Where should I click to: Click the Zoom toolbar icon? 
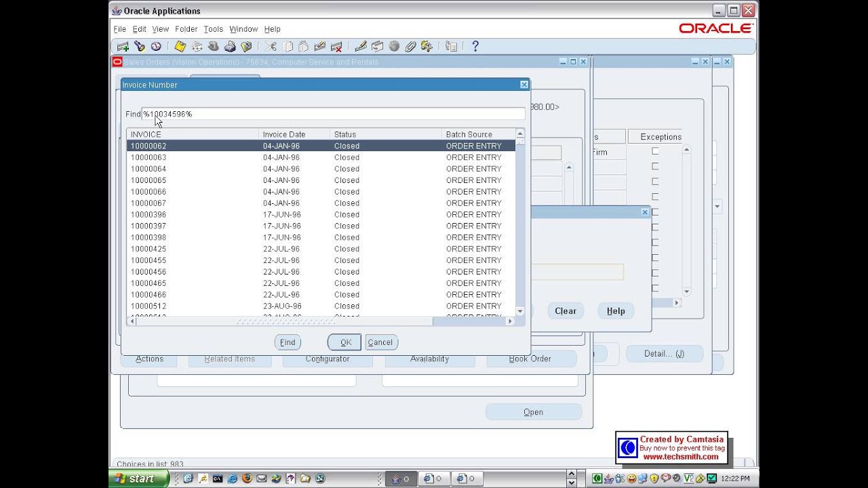coord(378,46)
